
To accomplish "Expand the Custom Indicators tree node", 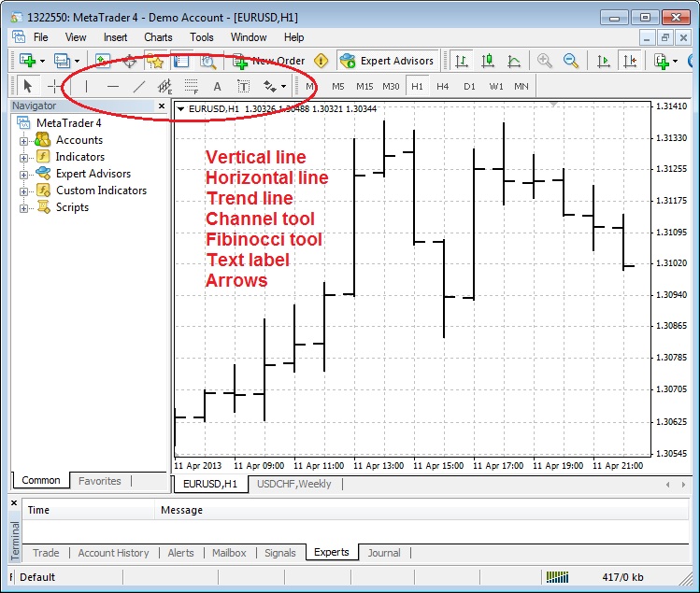I will (x=23, y=191).
